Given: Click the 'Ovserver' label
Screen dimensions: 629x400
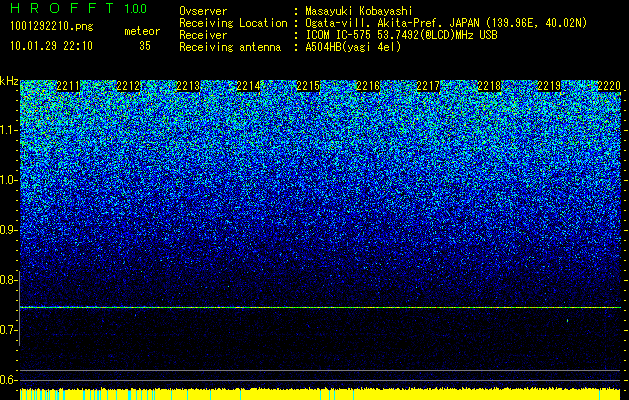Looking at the screenshot, I should pos(203,12).
